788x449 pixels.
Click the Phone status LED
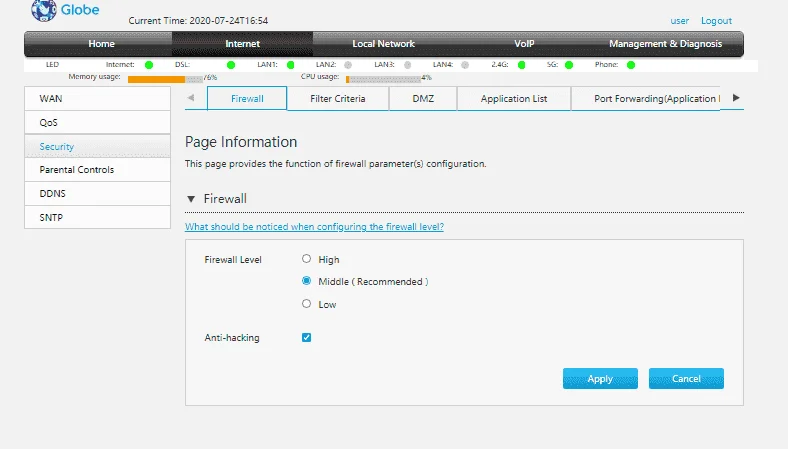631,65
